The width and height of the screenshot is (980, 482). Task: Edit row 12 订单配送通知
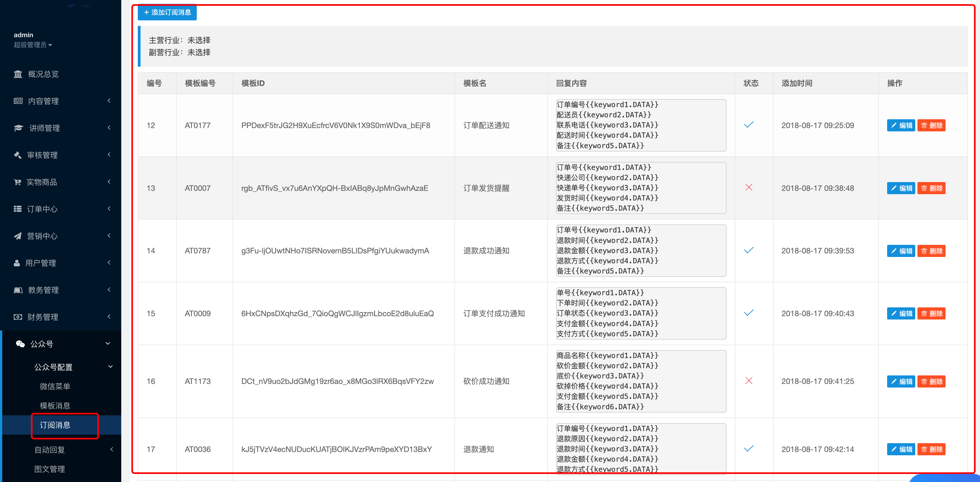901,125
